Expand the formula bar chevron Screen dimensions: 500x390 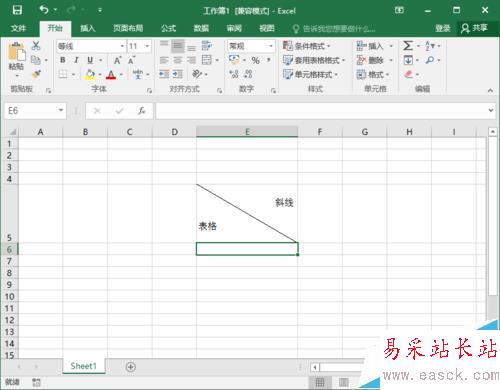click(x=491, y=110)
